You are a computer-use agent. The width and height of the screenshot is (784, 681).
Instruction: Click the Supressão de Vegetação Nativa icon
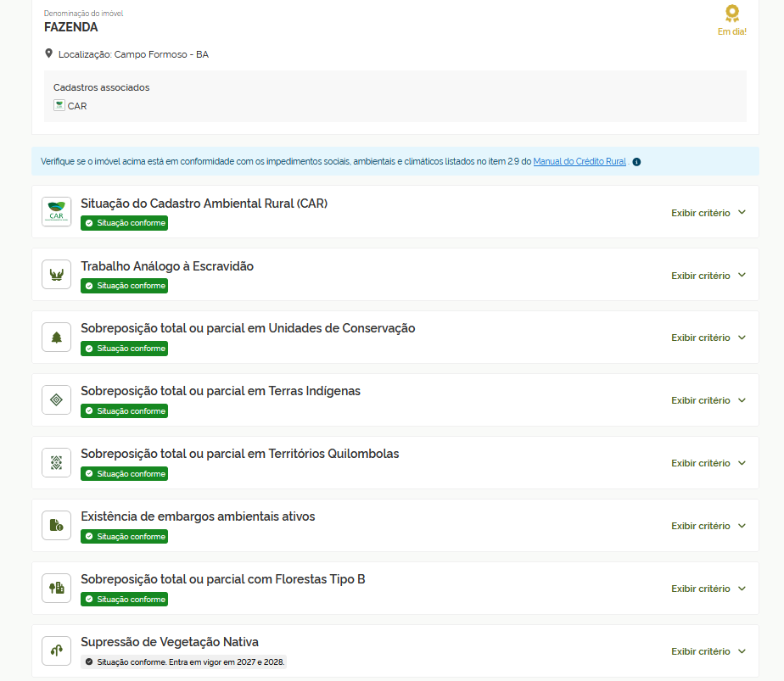click(57, 650)
